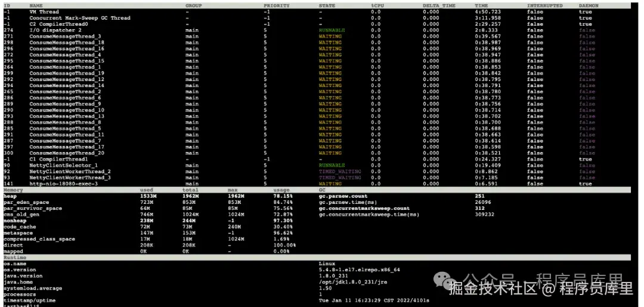Select ConsumeMessageThread_10 thread name
Screen dimensions: 644x307
click(67, 110)
